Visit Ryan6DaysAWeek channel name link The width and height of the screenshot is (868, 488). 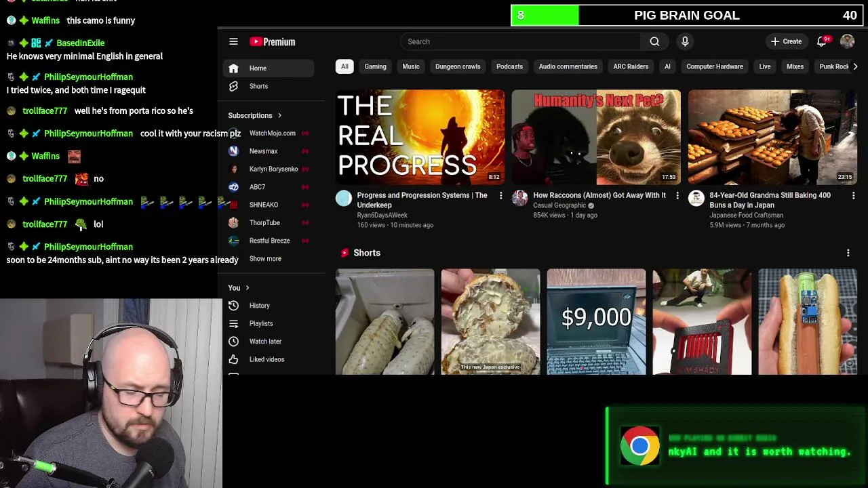click(382, 215)
